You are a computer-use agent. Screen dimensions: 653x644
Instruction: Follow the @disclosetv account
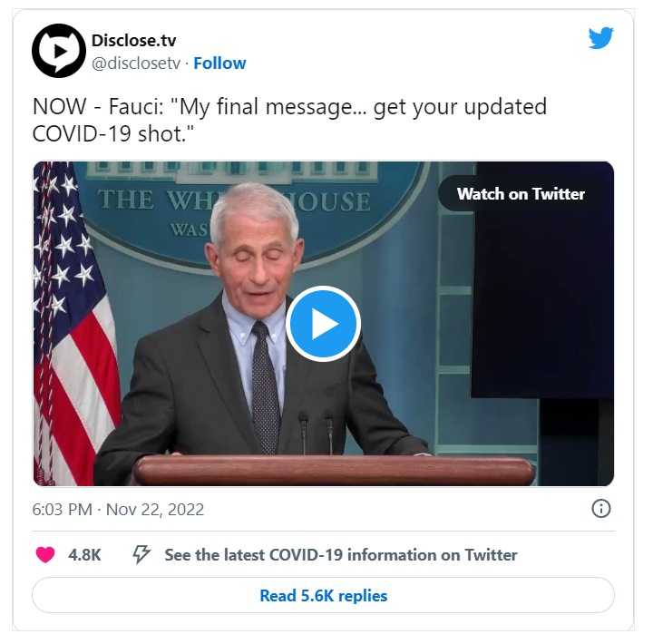(x=219, y=63)
